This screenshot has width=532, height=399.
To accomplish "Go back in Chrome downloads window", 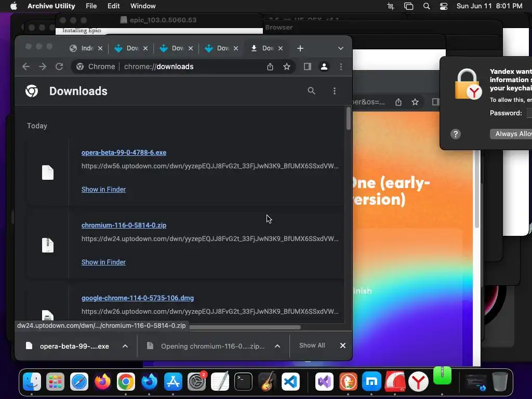I will 26,66.
